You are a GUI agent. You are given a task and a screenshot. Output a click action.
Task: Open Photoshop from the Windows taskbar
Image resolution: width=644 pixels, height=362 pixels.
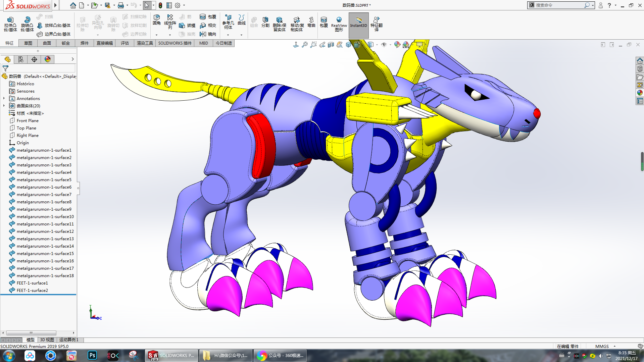92,355
